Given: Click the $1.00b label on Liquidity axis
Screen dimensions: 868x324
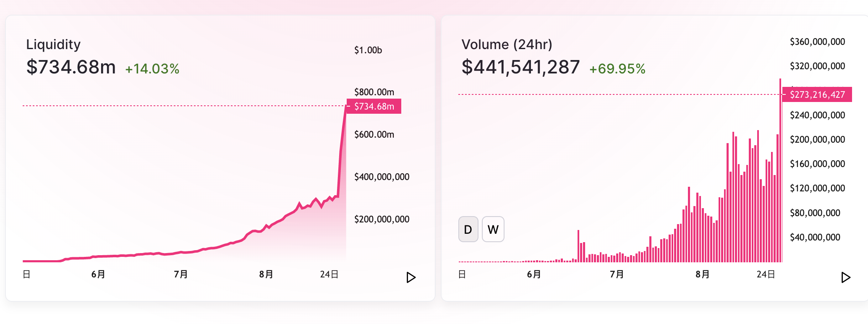Looking at the screenshot, I should (x=368, y=50).
